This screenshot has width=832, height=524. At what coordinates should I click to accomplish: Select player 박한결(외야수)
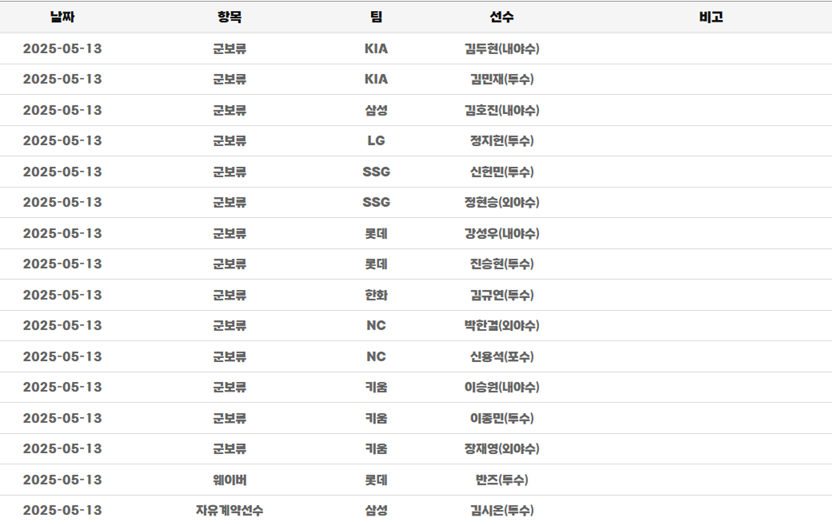click(x=502, y=325)
